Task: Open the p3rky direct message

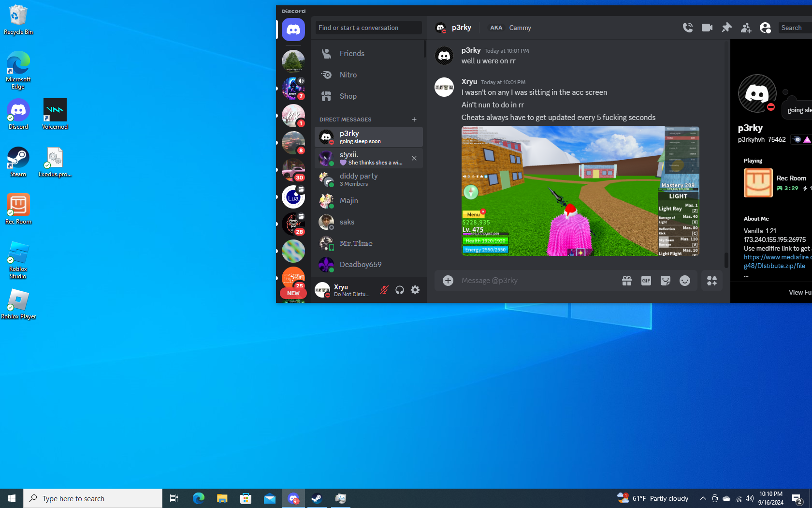Action: tap(369, 137)
